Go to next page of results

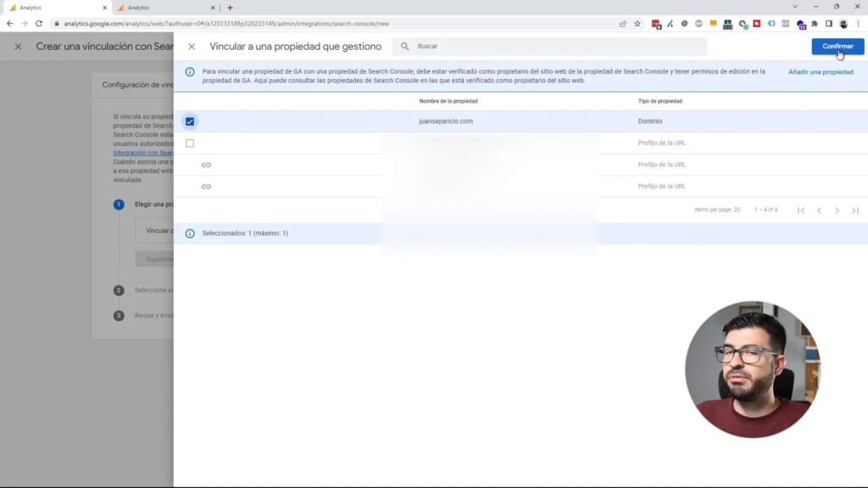[x=837, y=210]
